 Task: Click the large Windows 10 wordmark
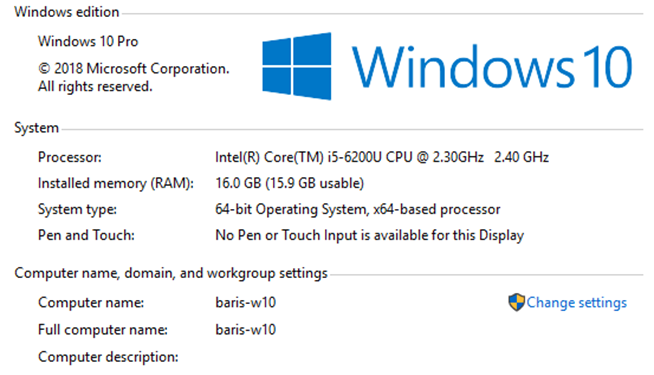click(x=492, y=67)
